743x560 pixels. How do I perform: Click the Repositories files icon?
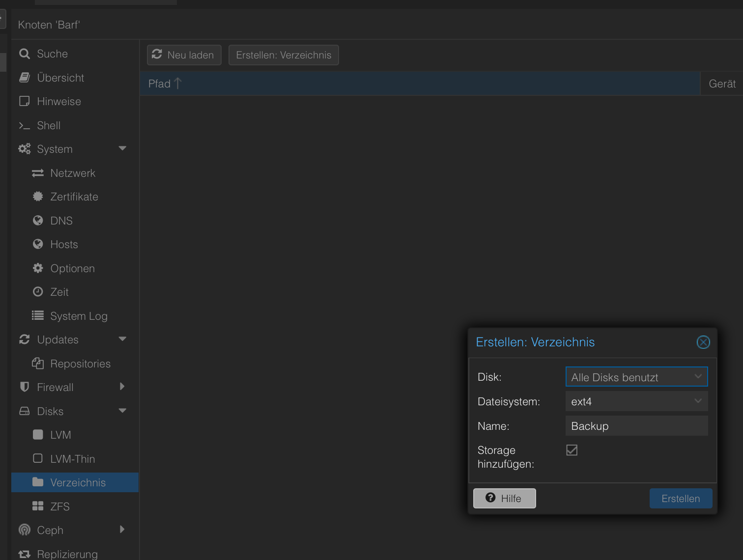[38, 363]
